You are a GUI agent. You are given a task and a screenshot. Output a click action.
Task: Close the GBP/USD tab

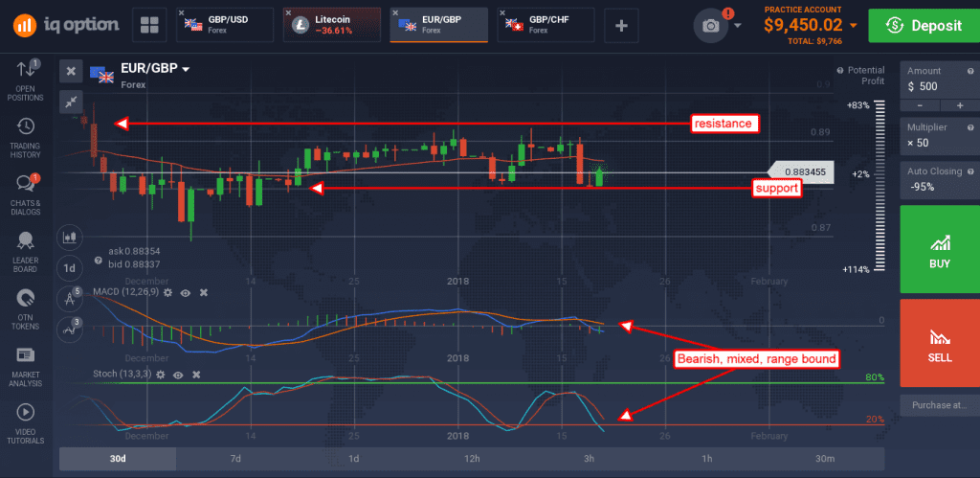tap(181, 12)
